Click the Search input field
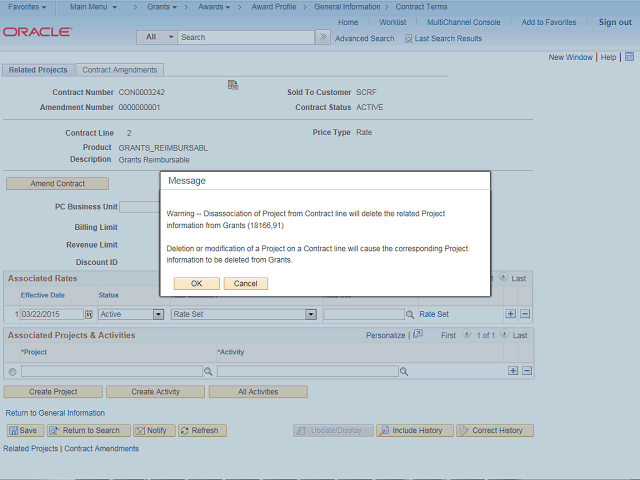Viewport: 640px width, 480px height. tap(246, 37)
